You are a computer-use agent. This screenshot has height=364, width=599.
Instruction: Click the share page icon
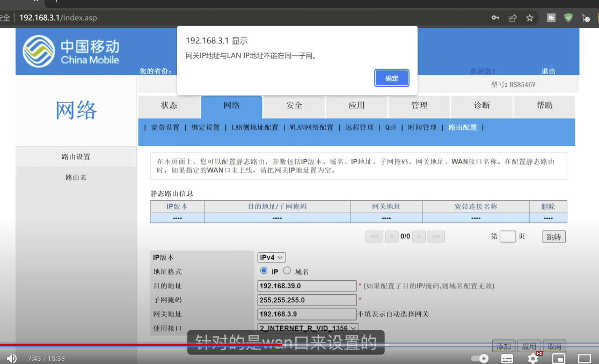click(512, 18)
